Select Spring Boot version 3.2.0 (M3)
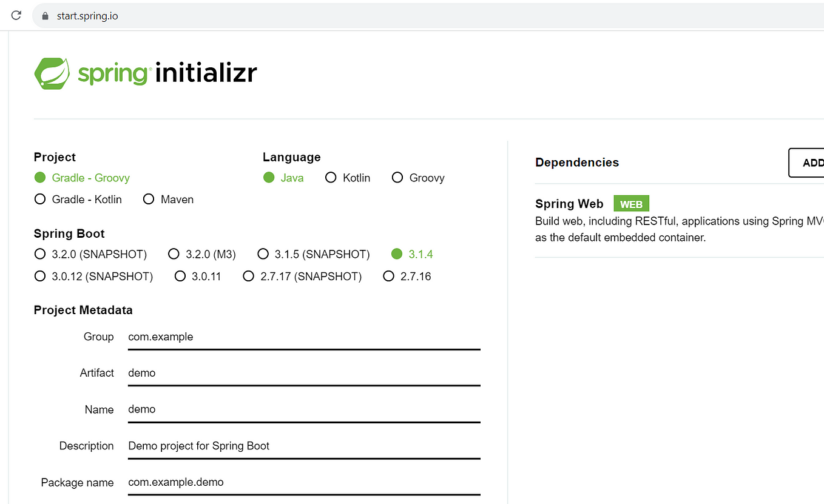The width and height of the screenshot is (824, 504). 174,254
